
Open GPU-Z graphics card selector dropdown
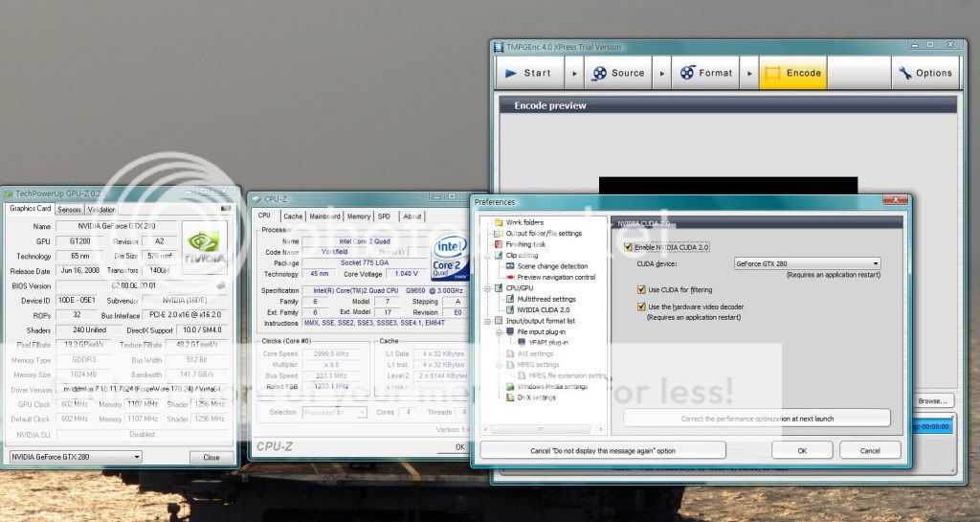tap(76, 457)
